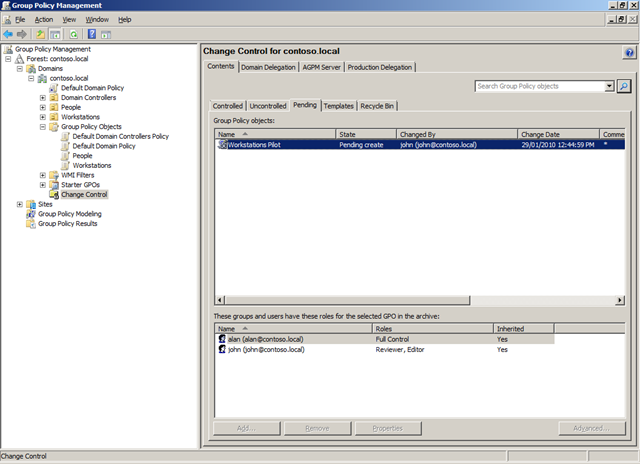Expand the WMI Filters node
Viewport: 640px width, 464px height.
pos(42,175)
